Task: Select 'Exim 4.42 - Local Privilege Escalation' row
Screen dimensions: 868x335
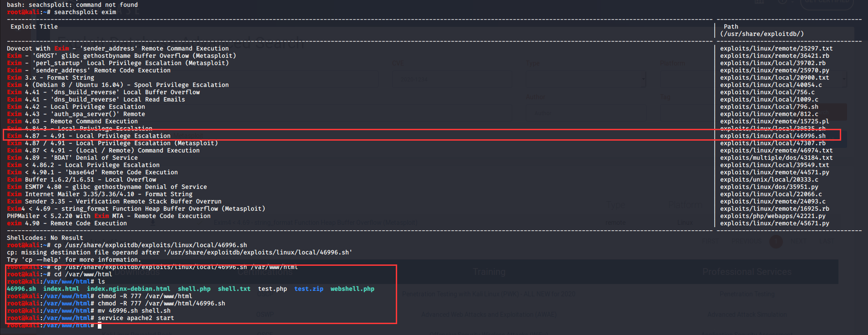Action: [x=76, y=107]
